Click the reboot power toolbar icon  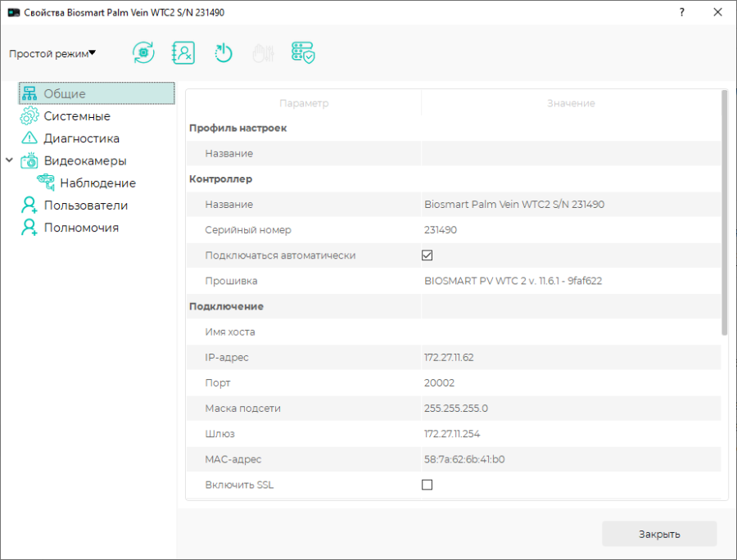point(224,52)
